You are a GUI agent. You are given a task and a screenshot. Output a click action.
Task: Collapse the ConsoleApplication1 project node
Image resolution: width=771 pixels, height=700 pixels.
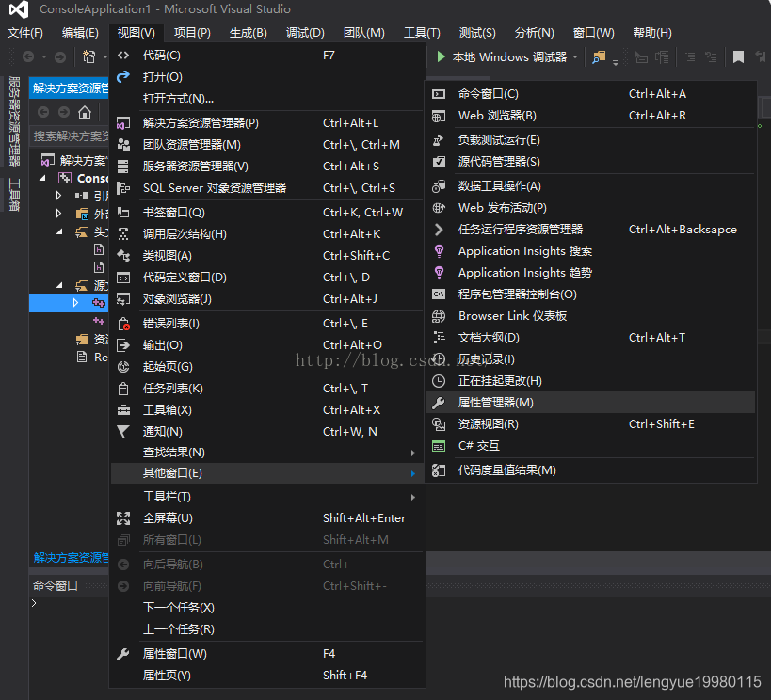(x=42, y=178)
